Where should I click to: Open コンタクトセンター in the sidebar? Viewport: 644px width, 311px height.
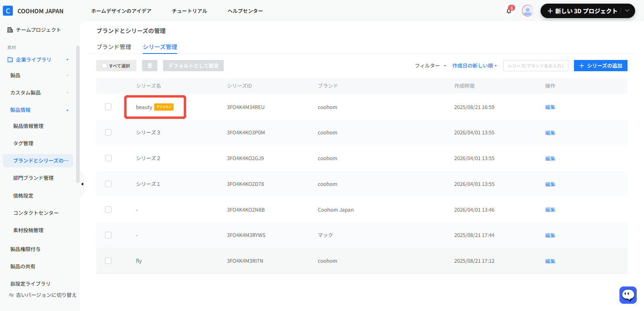coord(36,213)
